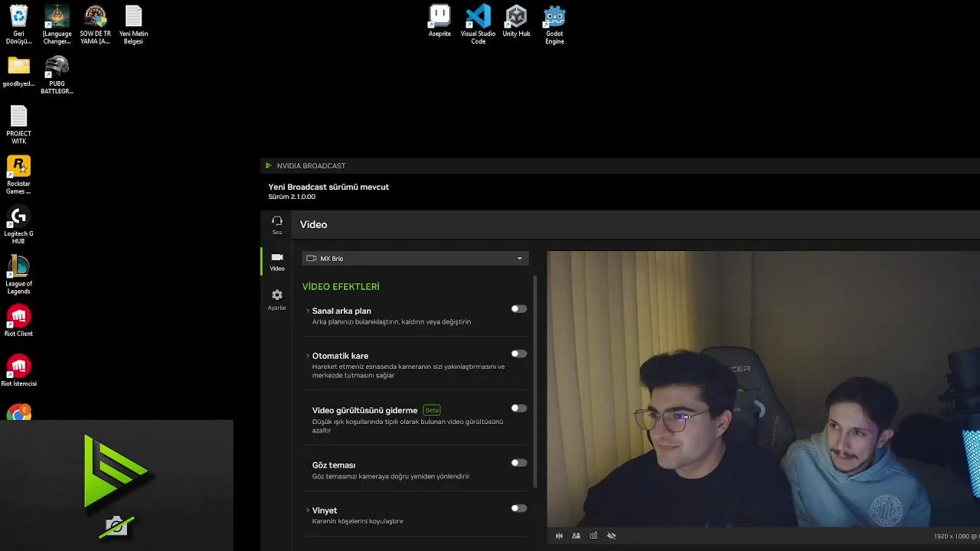Viewport: 980px width, 551px height.
Task: Click the Video gürültüsünü giderme label
Action: (364, 411)
